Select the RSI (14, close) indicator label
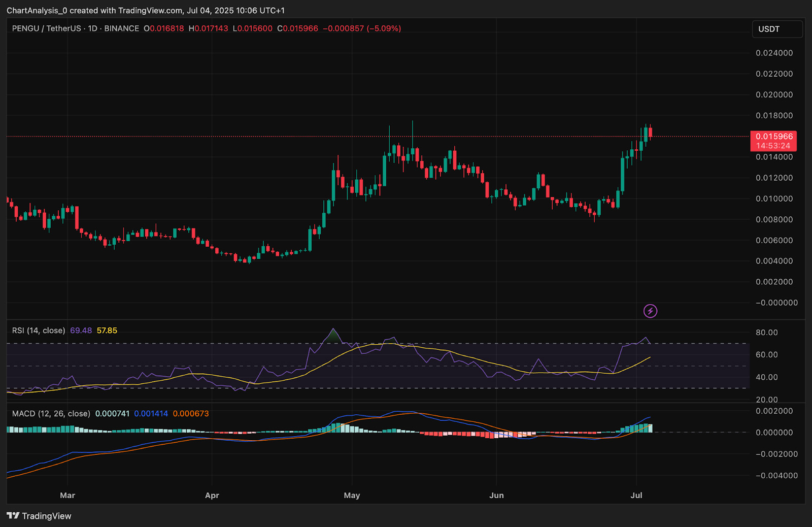 tap(39, 331)
